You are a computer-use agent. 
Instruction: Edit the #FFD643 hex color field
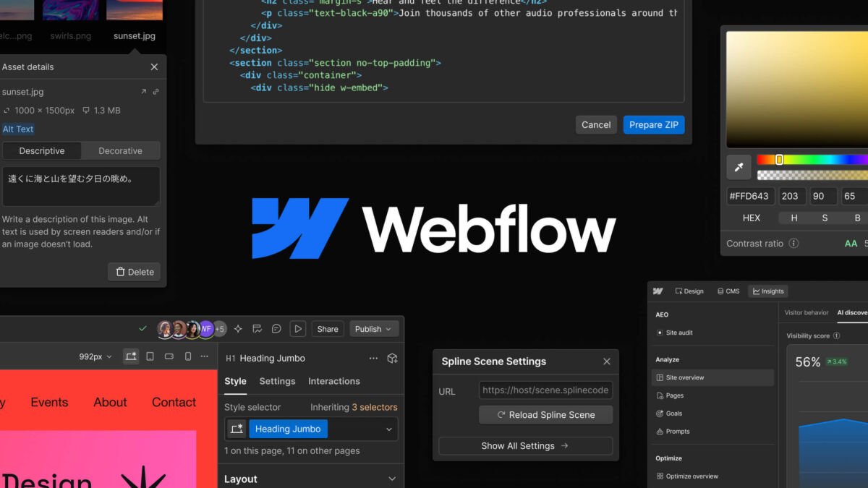[751, 196]
